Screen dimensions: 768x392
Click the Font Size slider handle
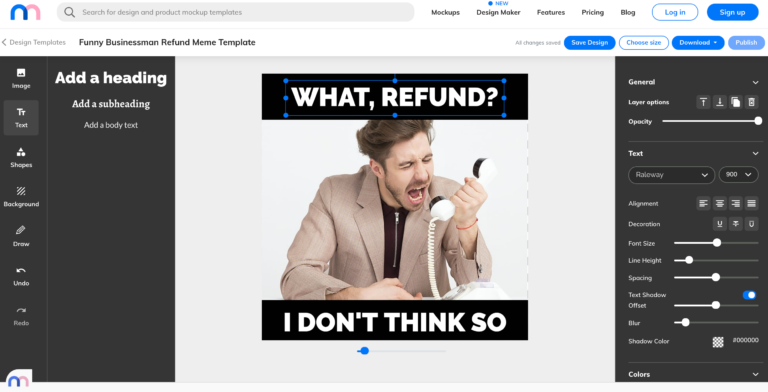(x=717, y=243)
